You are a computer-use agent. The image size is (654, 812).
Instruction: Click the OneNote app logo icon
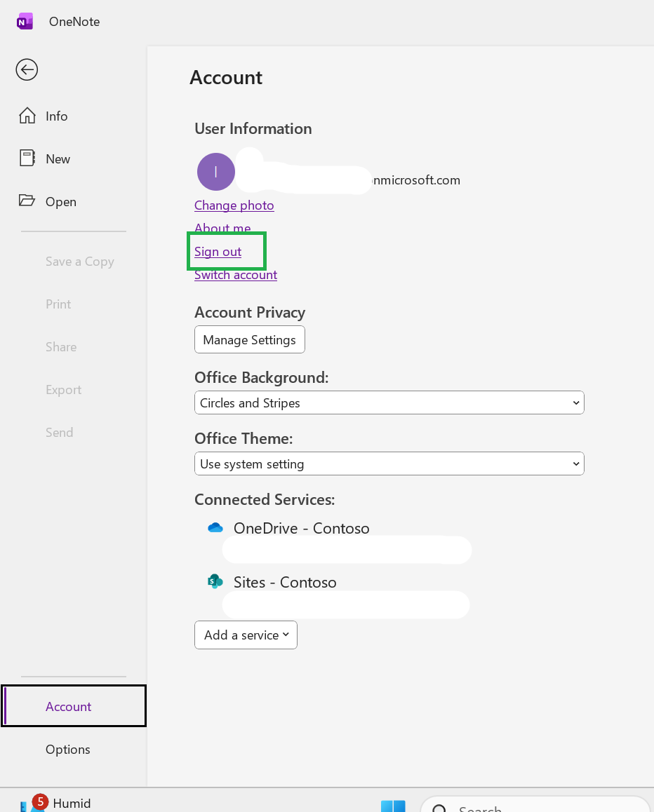coord(25,22)
